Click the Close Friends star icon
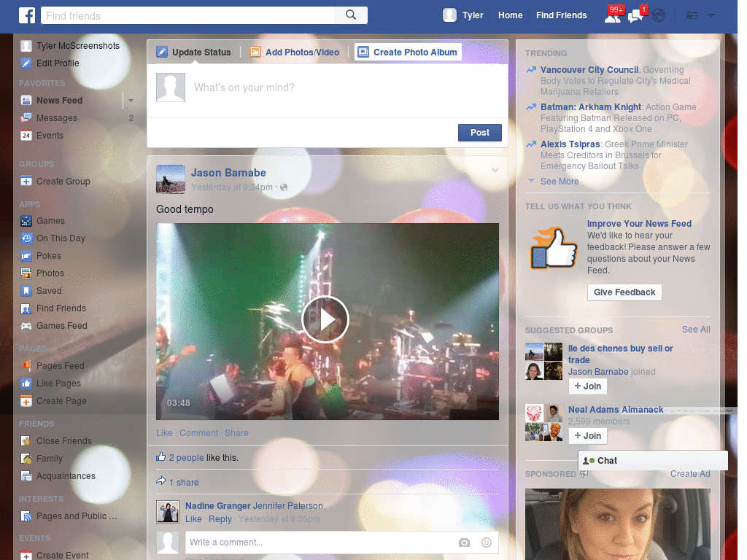This screenshot has height=560, width=747. [26, 441]
